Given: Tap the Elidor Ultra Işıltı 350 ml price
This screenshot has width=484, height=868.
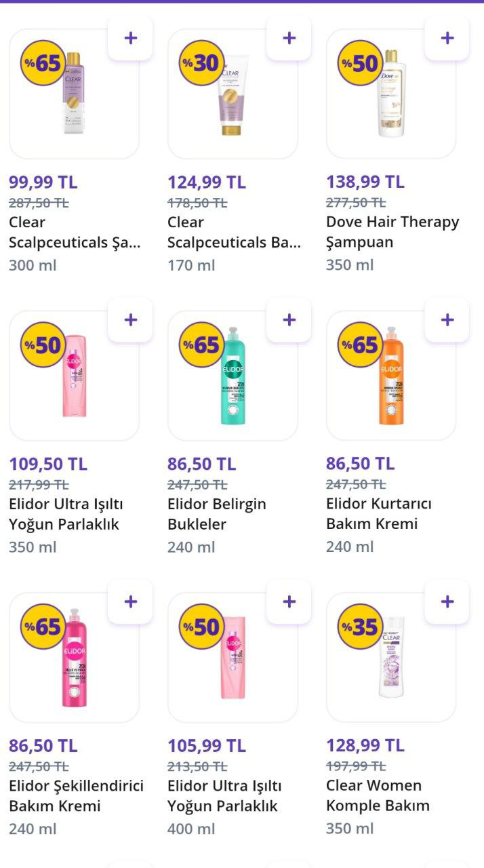Looking at the screenshot, I should [x=48, y=465].
